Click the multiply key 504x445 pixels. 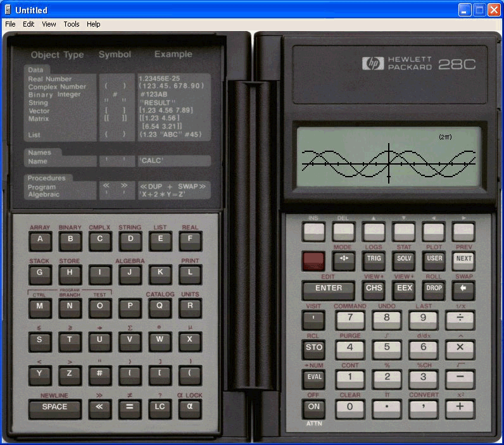pos(460,349)
